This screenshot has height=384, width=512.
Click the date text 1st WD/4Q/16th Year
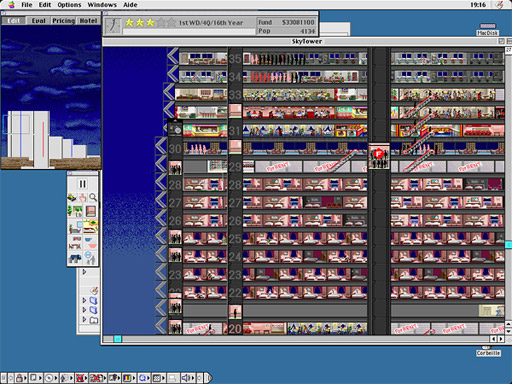pyautogui.click(x=211, y=23)
